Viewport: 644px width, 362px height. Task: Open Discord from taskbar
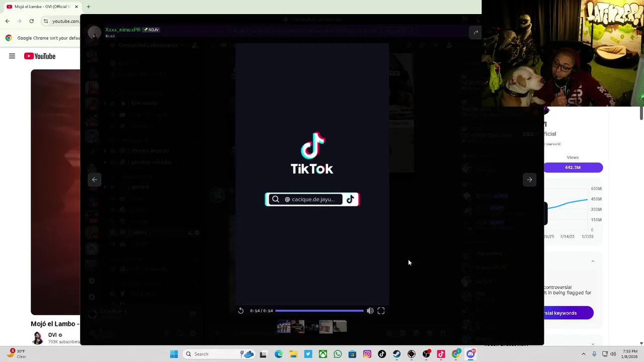[x=470, y=354]
